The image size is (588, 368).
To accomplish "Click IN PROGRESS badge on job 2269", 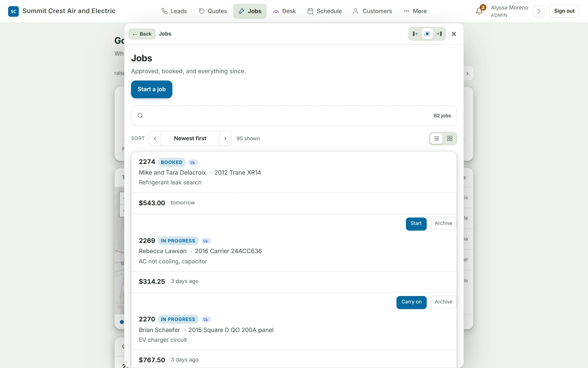I will point(178,241).
